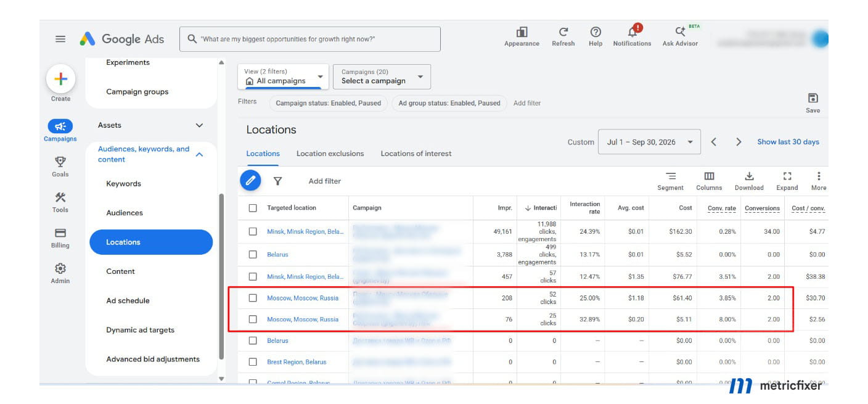Open the Brest Region, Belarus location link
Viewport: 868px width, 404px height.
click(x=297, y=362)
